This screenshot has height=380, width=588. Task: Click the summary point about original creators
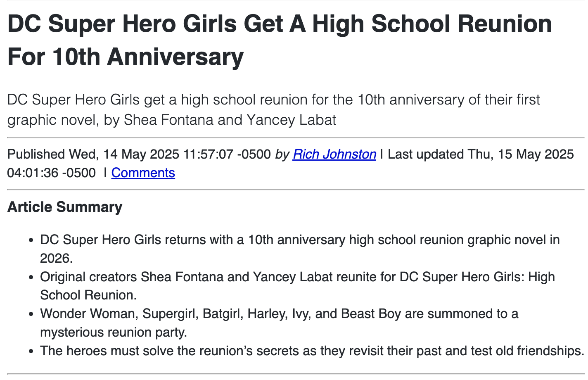click(297, 277)
